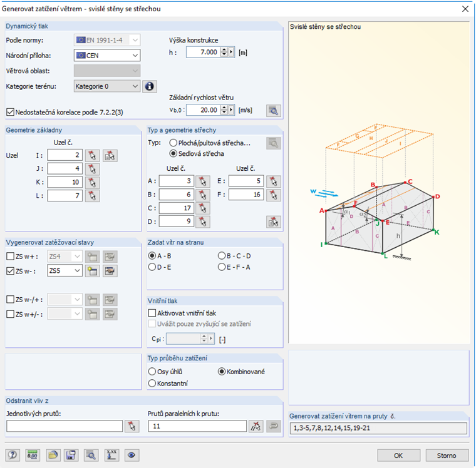Edit Prutů paralelních k prutu field

pyautogui.click(x=197, y=426)
